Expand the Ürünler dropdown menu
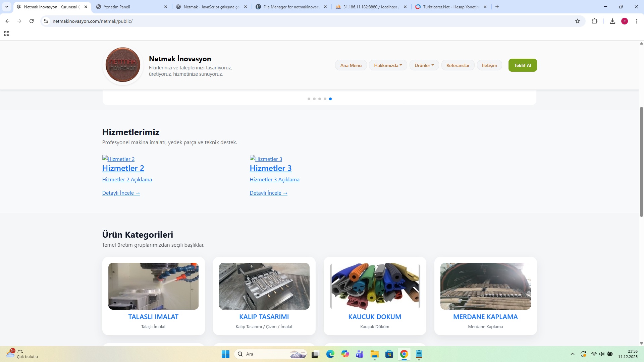644x362 pixels. [424, 65]
